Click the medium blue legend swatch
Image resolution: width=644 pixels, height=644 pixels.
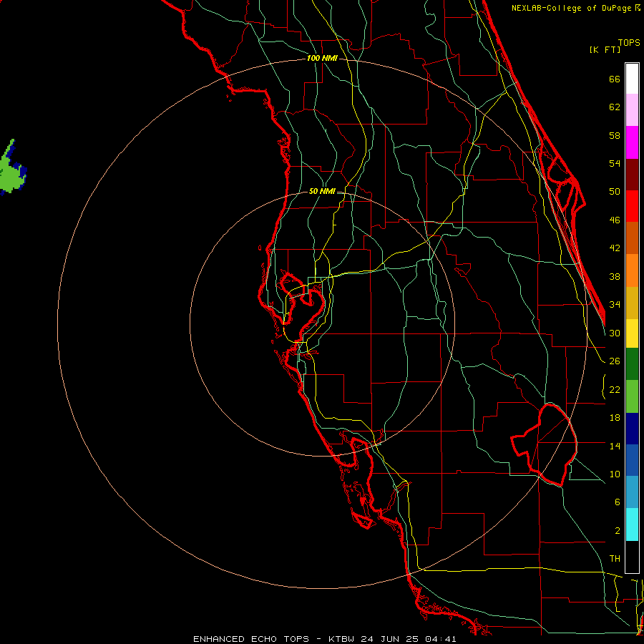[632, 460]
